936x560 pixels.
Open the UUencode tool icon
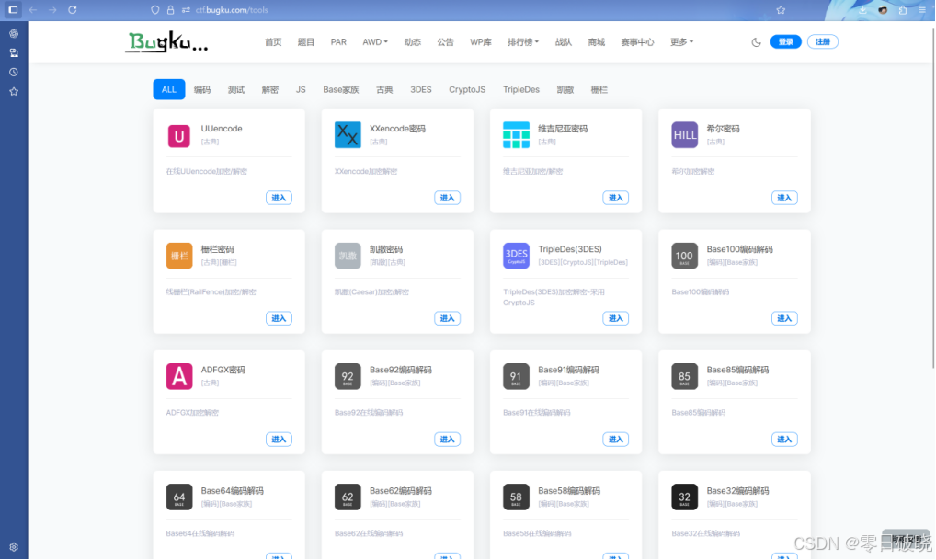point(179,135)
